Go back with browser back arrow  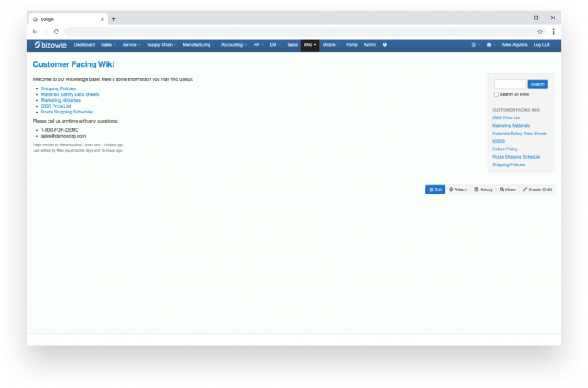(34, 32)
